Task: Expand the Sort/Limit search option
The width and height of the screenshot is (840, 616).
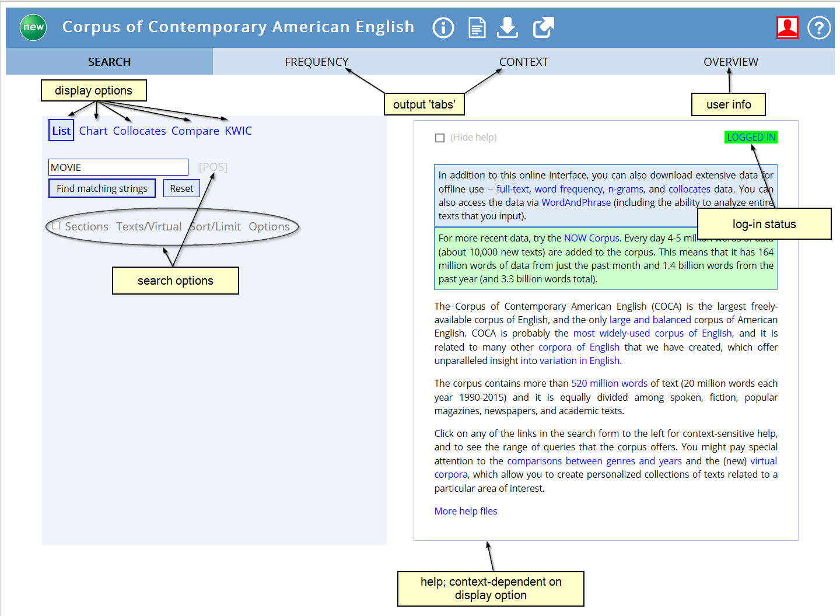Action: tap(216, 226)
